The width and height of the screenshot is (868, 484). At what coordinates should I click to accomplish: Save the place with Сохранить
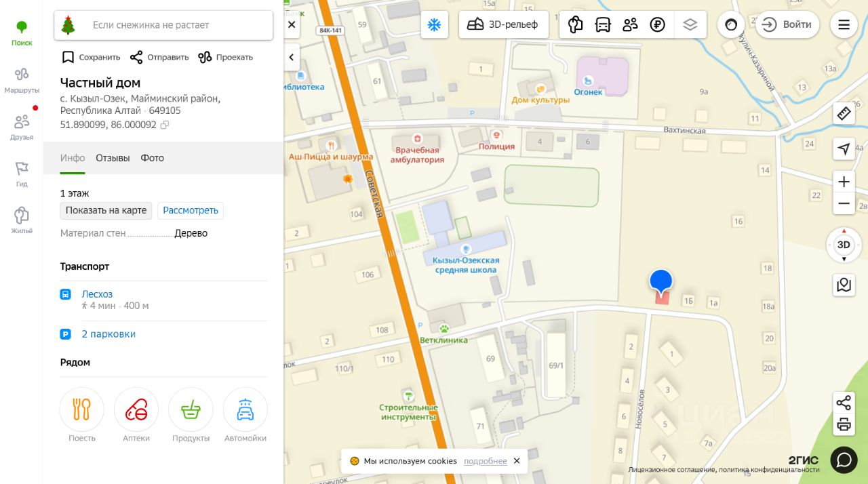(x=91, y=57)
